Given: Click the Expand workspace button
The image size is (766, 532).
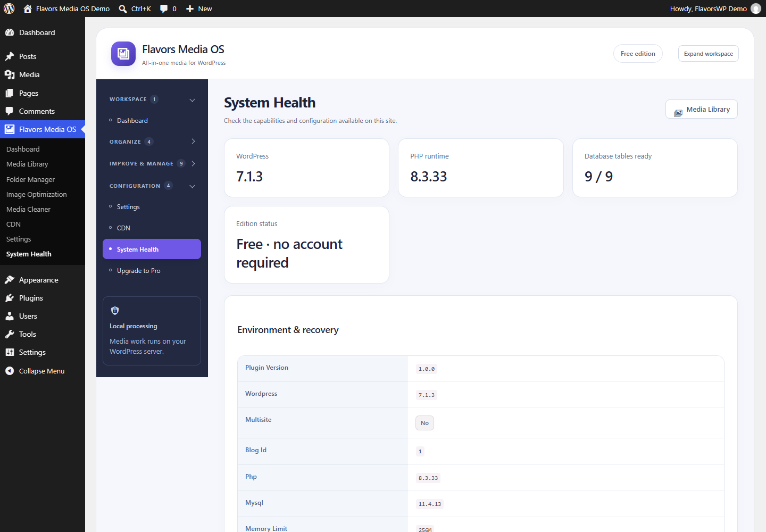Looking at the screenshot, I should click(x=709, y=54).
